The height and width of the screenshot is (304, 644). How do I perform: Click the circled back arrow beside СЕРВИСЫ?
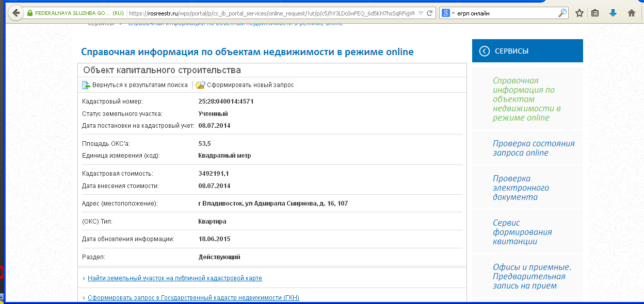tap(484, 51)
